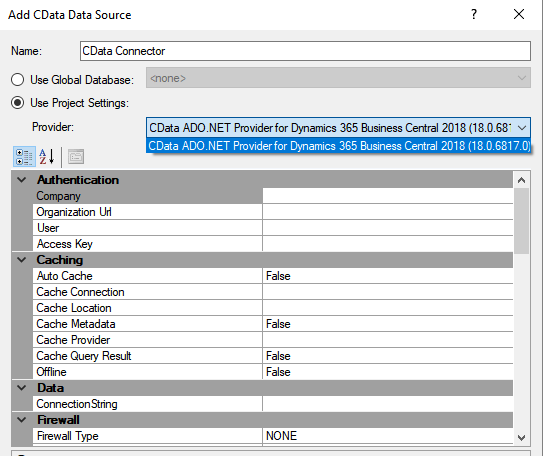This screenshot has width=543, height=456.
Task: Click the Company value field
Action: 388,196
